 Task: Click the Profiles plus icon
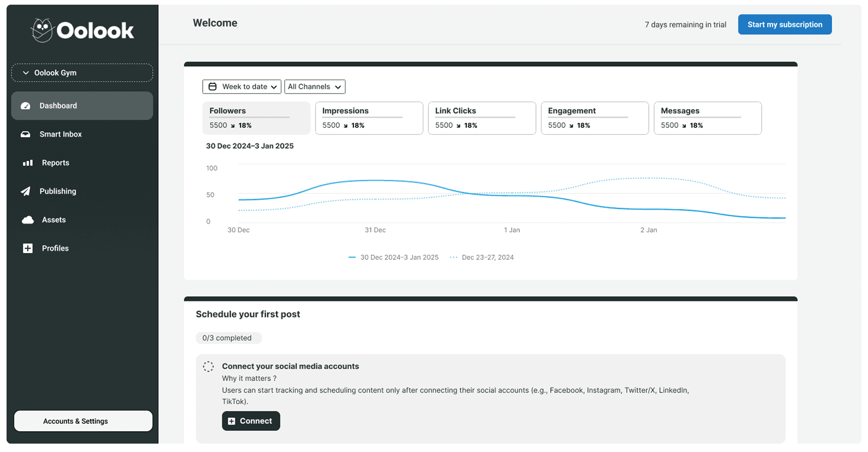[28, 249]
